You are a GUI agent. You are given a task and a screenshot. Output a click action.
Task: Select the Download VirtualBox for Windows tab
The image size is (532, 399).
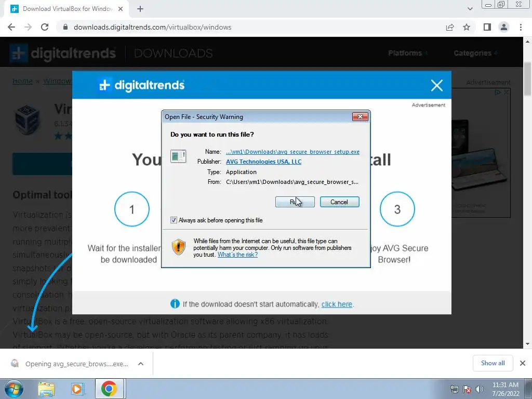(x=66, y=9)
